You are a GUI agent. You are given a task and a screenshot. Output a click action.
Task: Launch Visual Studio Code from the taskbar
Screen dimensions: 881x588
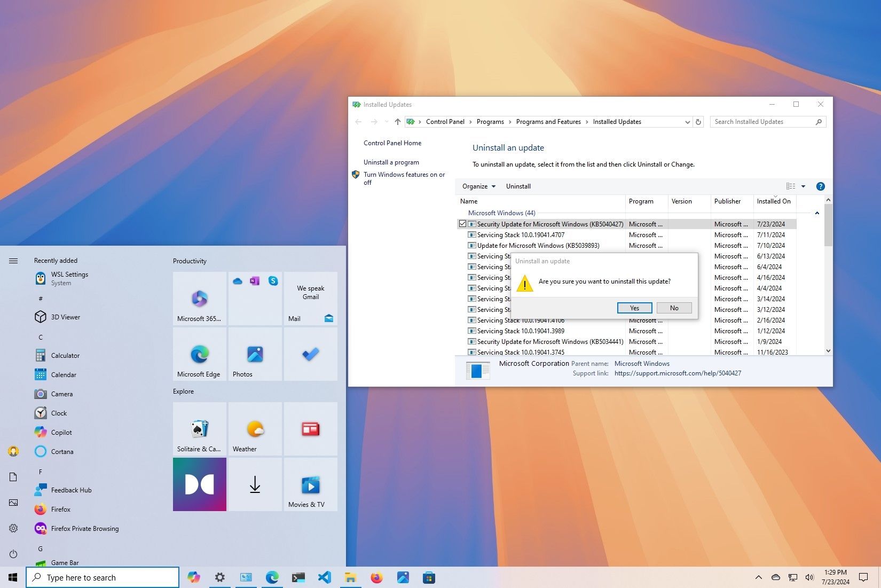pos(324,577)
